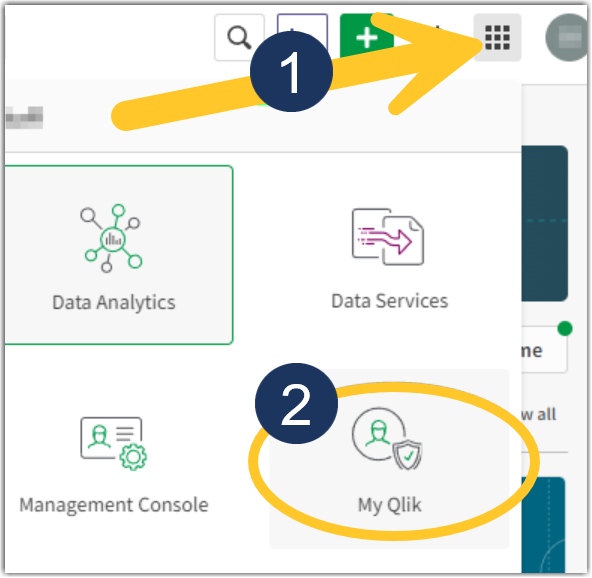The image size is (592, 578).
Task: Go to My Qlik text label
Action: pos(389,505)
